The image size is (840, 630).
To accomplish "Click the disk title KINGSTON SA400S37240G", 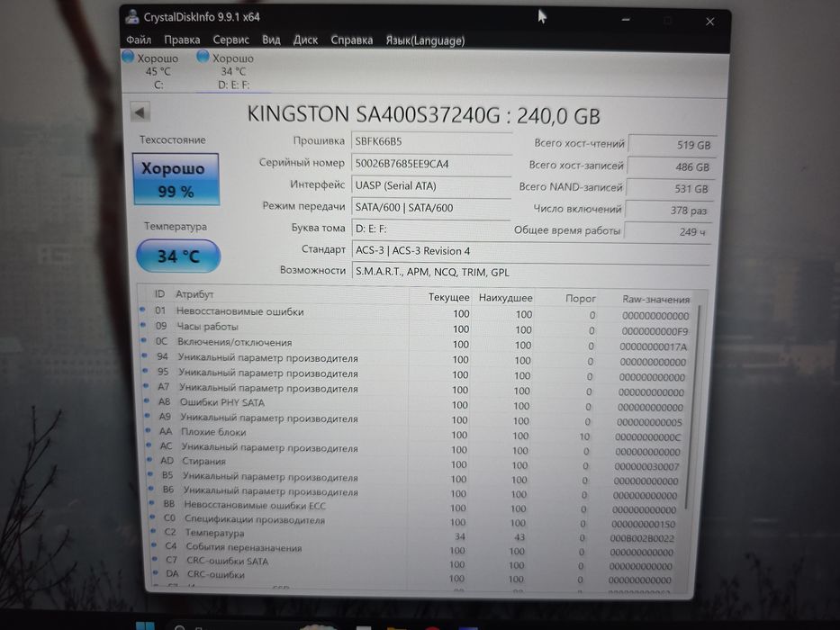I will [374, 114].
